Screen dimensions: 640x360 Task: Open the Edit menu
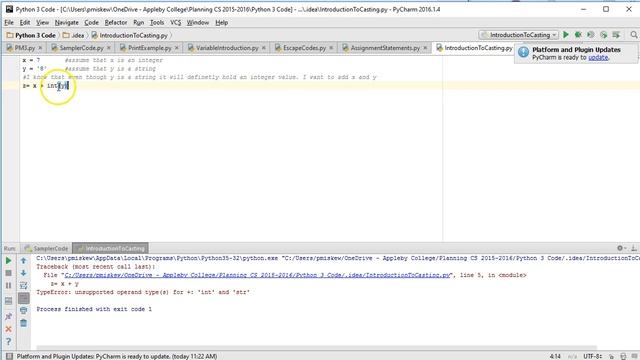(x=25, y=22)
